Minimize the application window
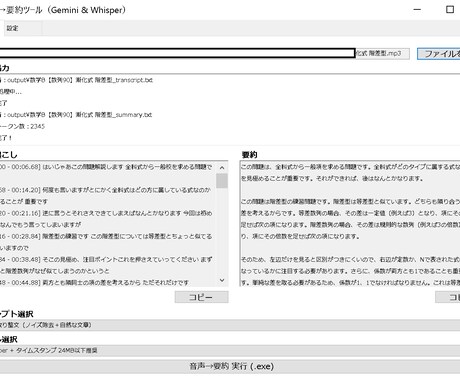Image resolution: width=460 pixels, height=380 pixels. [x=417, y=10]
